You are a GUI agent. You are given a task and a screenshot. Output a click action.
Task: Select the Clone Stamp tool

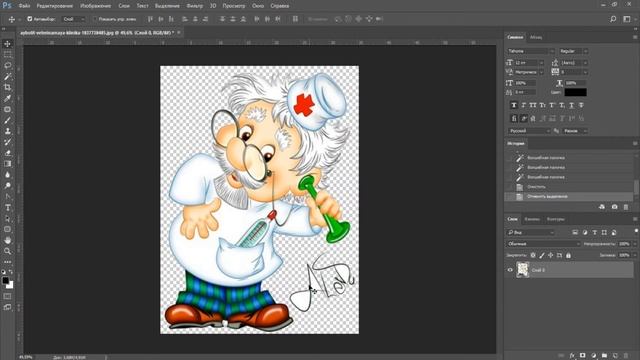7,131
